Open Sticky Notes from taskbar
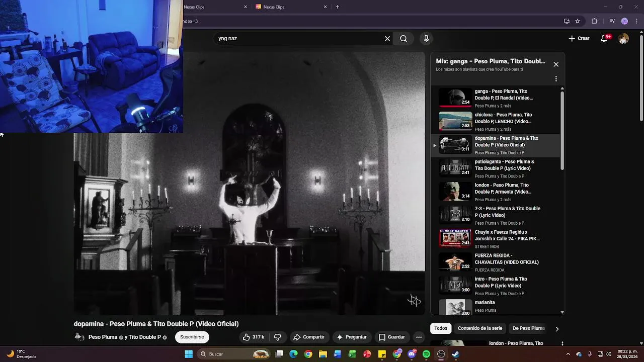Image resolution: width=644 pixels, height=362 pixels. point(382,354)
